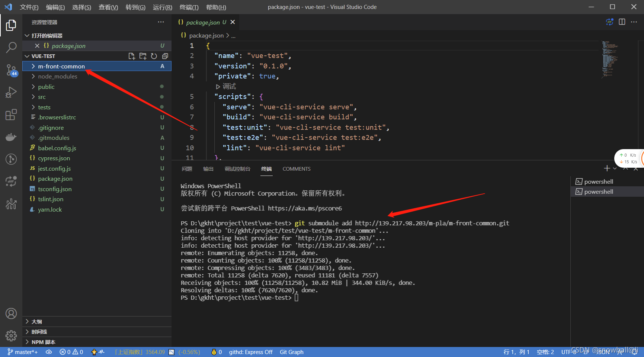Click the Split Editor icon
Screen dimensions: 644x357
click(x=622, y=22)
